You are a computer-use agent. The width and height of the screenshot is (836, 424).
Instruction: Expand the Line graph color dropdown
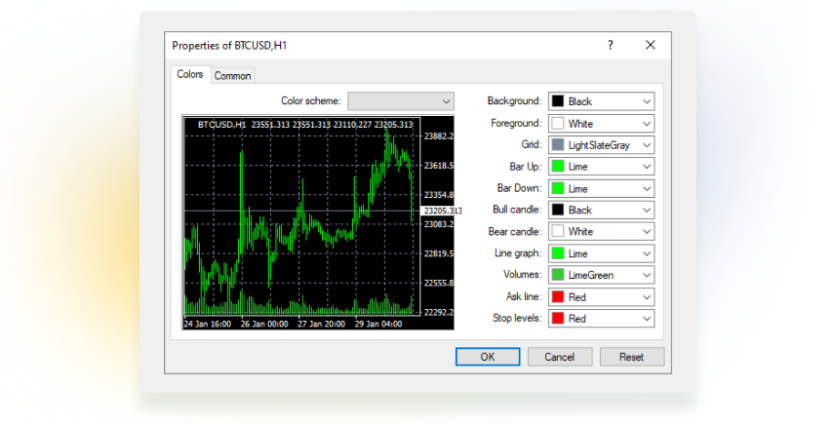tap(646, 253)
